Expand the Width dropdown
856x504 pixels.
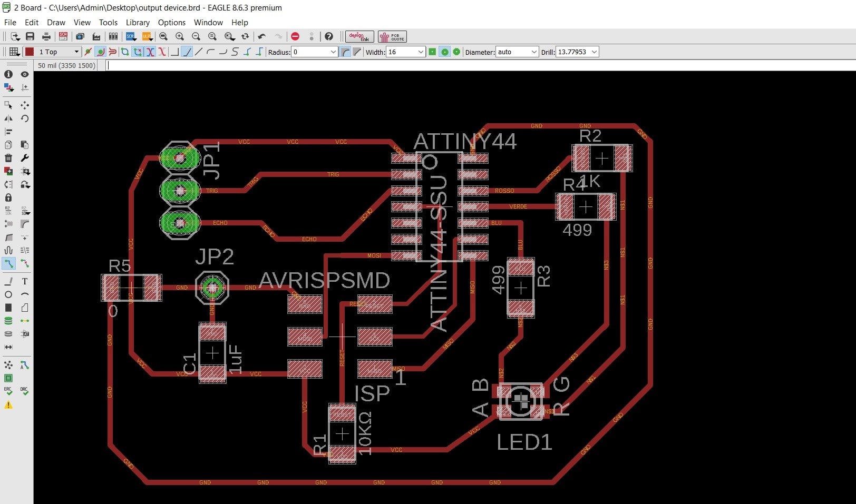[x=421, y=52]
